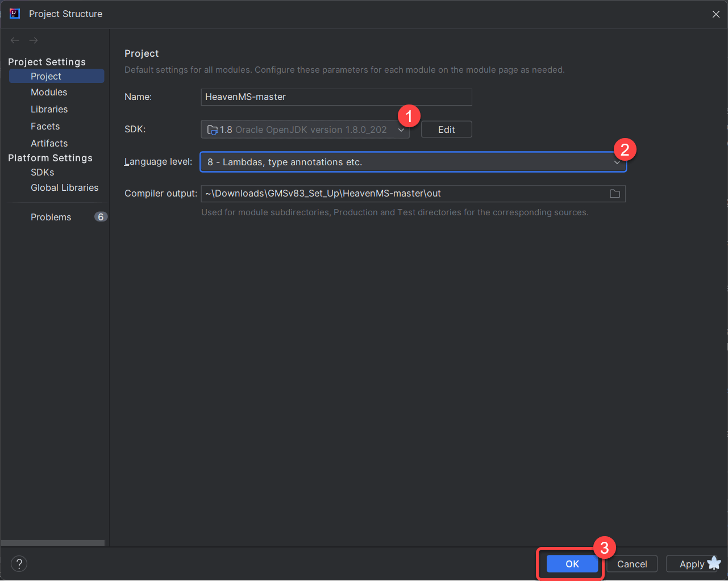
Task: Open the Artifacts settings
Action: (49, 143)
